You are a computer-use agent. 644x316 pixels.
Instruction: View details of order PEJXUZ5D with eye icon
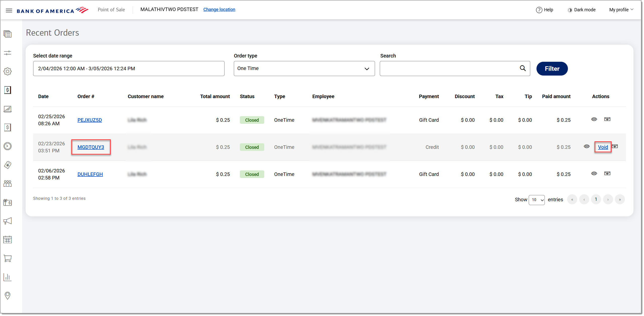pyautogui.click(x=594, y=119)
